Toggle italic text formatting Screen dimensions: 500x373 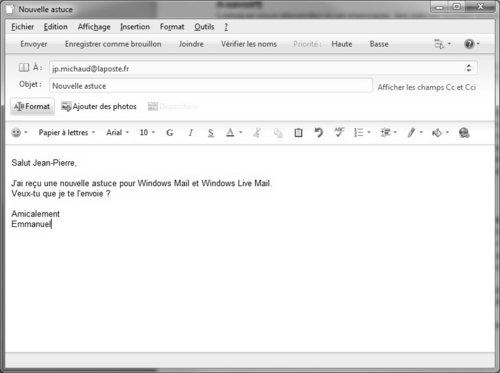click(x=190, y=133)
